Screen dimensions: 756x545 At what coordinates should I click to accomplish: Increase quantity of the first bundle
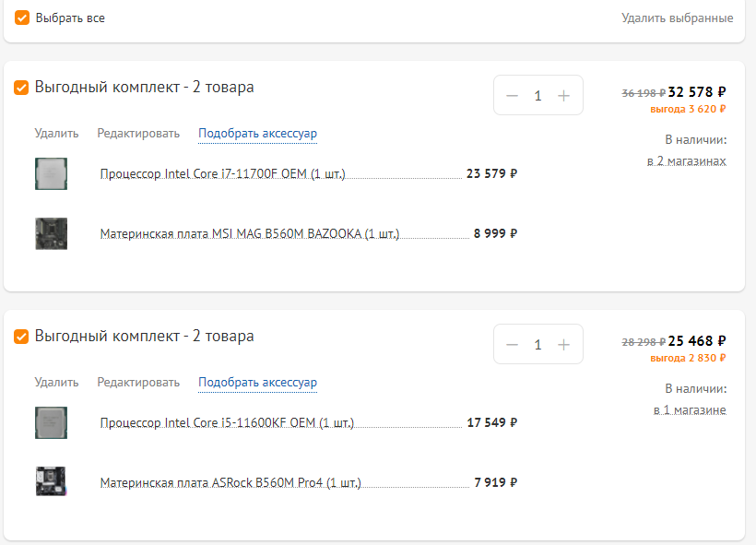(x=564, y=96)
